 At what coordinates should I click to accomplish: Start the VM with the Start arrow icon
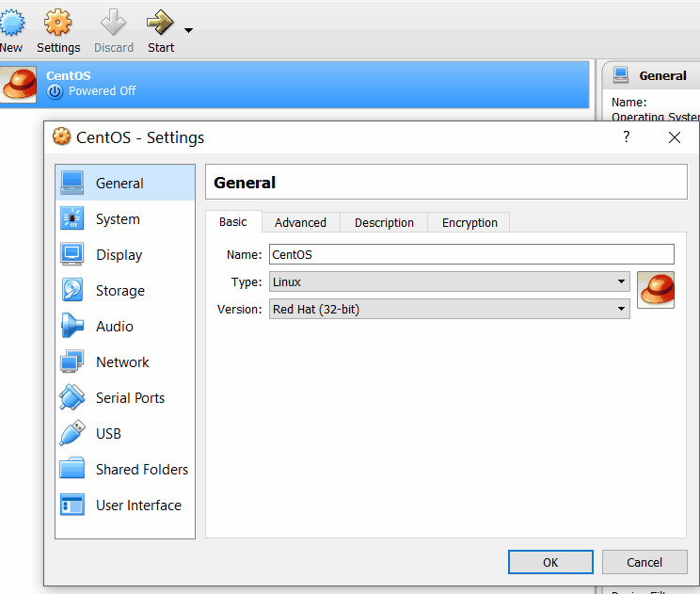(x=160, y=23)
